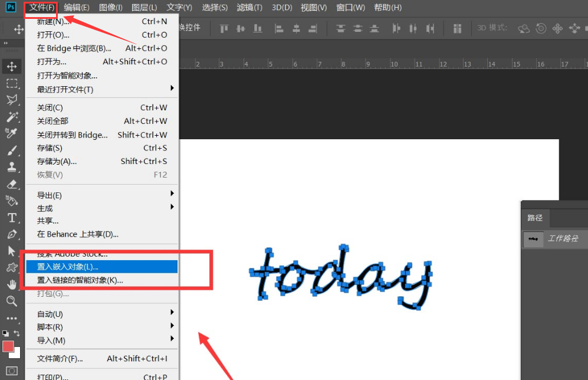
Task: Choose 置入链接的智能对象(K)... item
Action: [101, 280]
